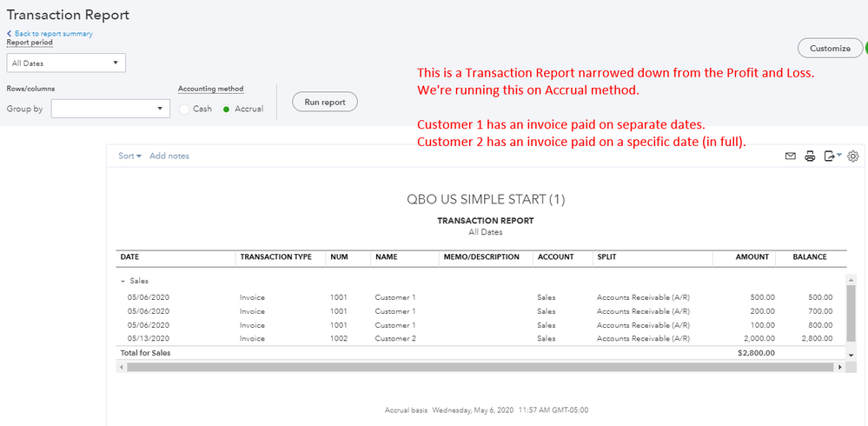Open the Group by dropdown
Image resolution: width=868 pixels, height=426 pixels.
click(110, 109)
